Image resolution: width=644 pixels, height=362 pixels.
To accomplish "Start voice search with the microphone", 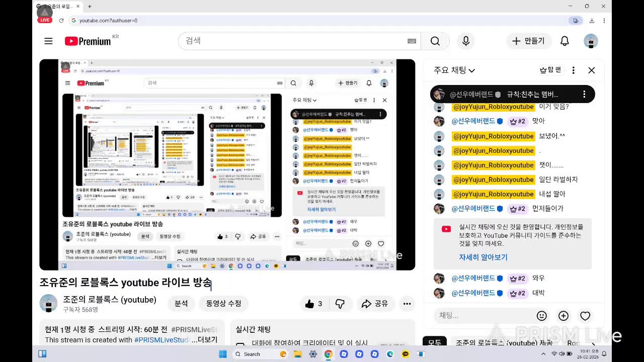I will pyautogui.click(x=466, y=41).
